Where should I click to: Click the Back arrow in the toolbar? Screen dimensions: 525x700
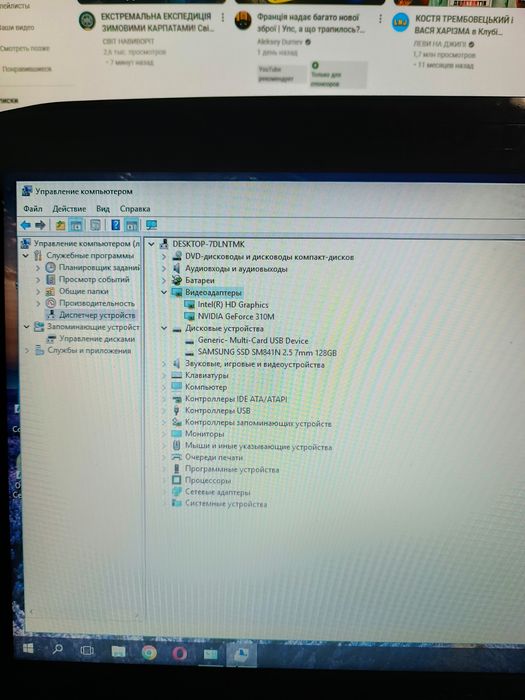point(25,225)
